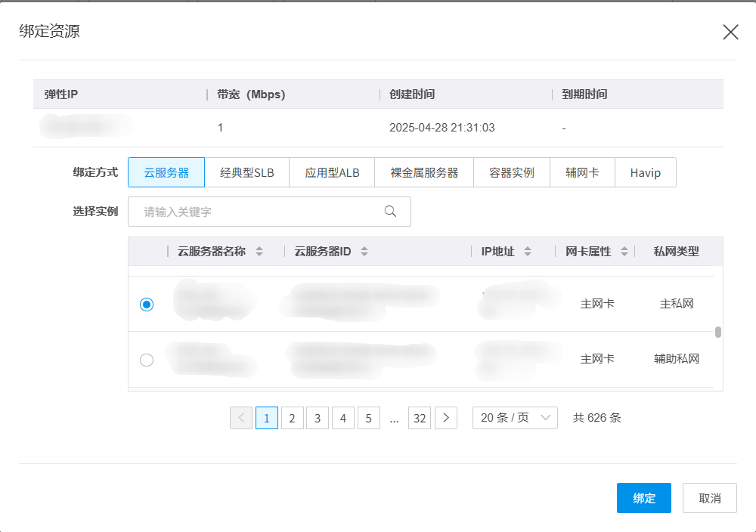This screenshot has width=756, height=532.
Task: Sort by 云服务器ID column arrows
Action: [x=364, y=252]
